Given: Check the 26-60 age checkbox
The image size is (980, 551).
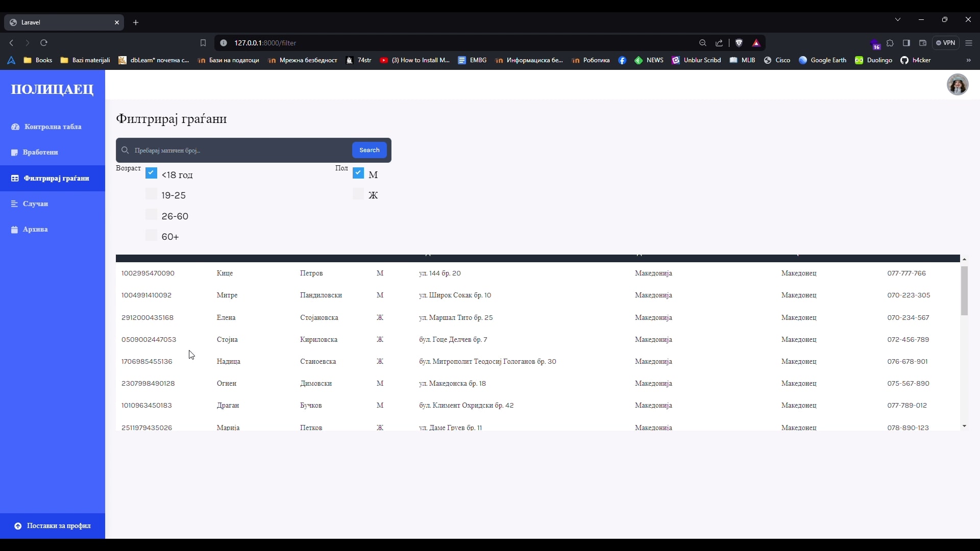Looking at the screenshot, I should pyautogui.click(x=151, y=215).
